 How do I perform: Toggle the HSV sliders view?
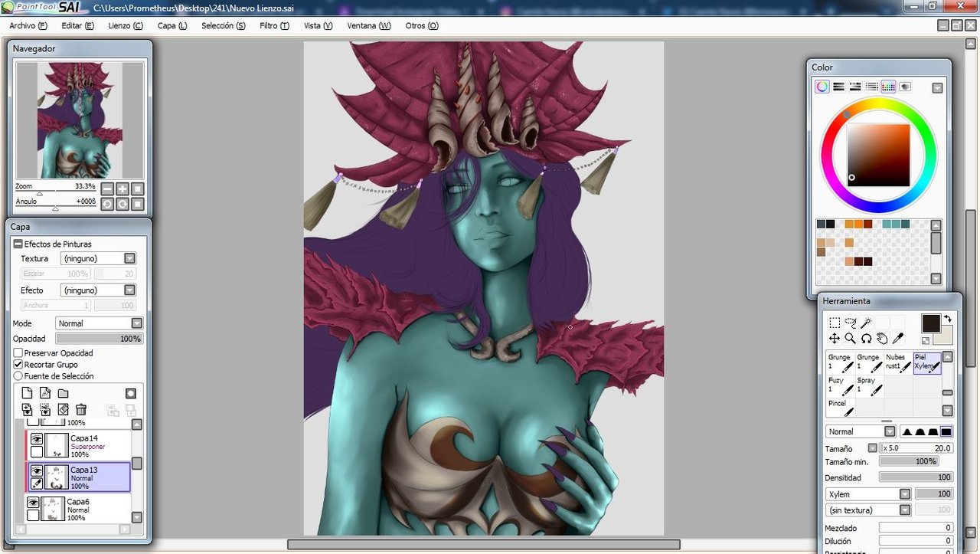pos(855,87)
